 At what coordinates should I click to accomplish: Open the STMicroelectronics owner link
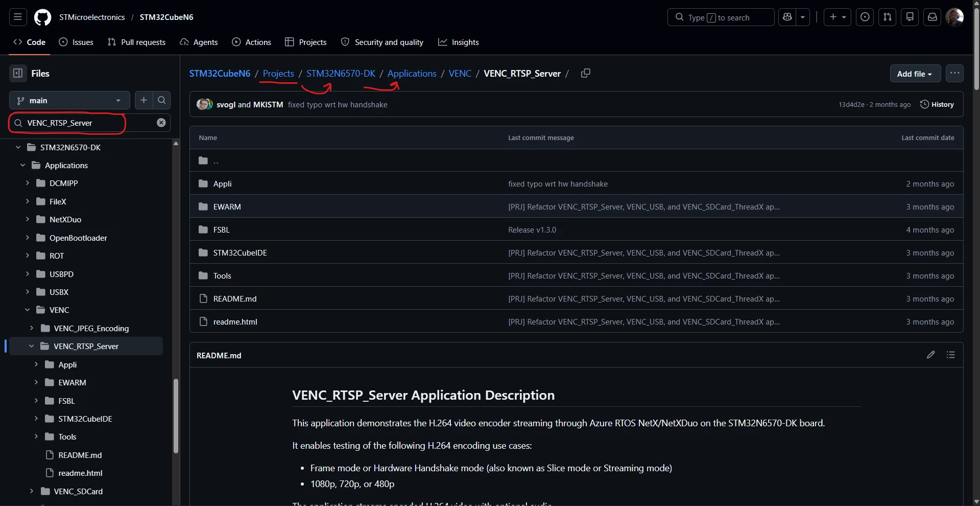click(x=92, y=17)
